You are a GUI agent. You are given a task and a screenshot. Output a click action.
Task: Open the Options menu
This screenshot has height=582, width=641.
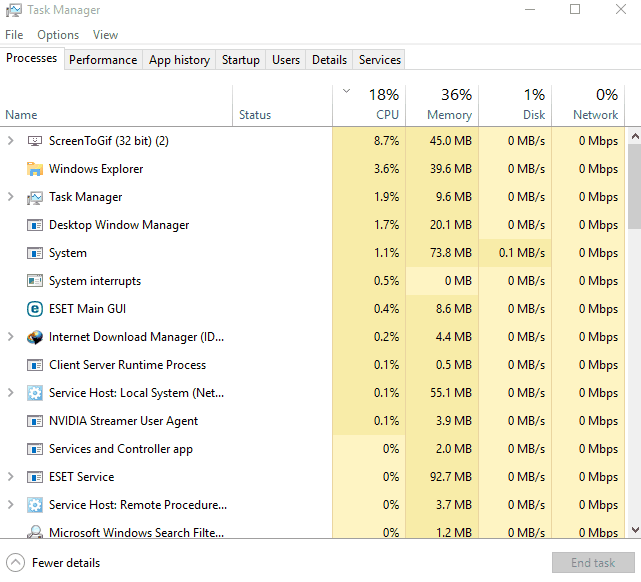[58, 35]
